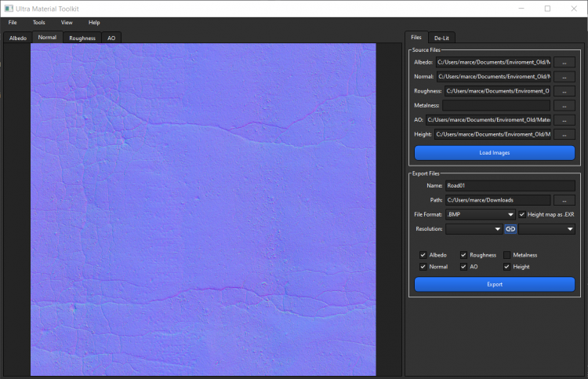
Task: Switch to the Roughness preview tab
Action: (82, 38)
